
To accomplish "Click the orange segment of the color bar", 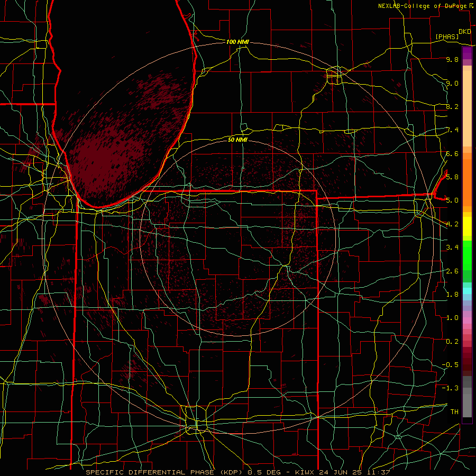I will (x=467, y=182).
